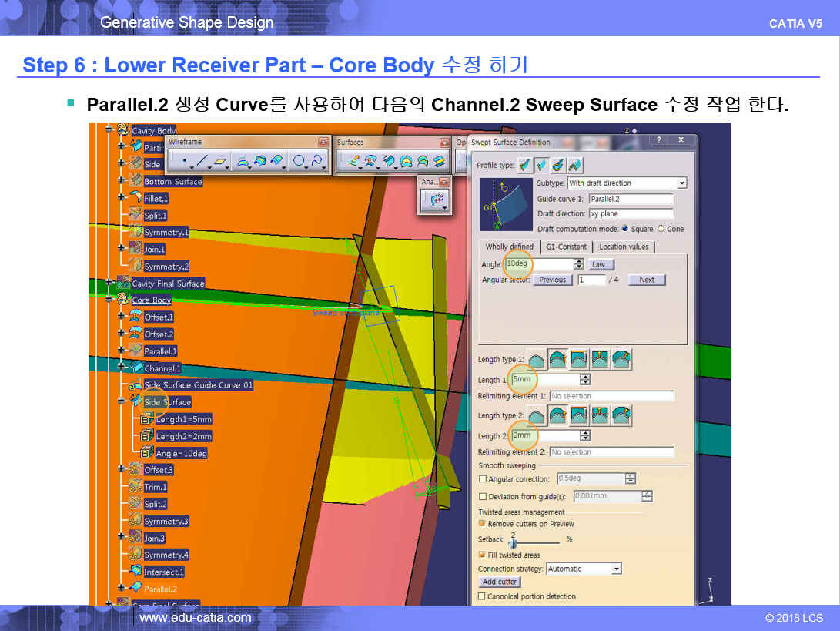
Task: Collapse the Side Surface tree node
Action: click(x=121, y=401)
